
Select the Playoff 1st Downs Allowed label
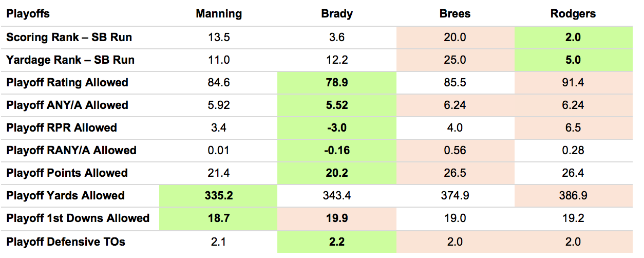pos(78,218)
